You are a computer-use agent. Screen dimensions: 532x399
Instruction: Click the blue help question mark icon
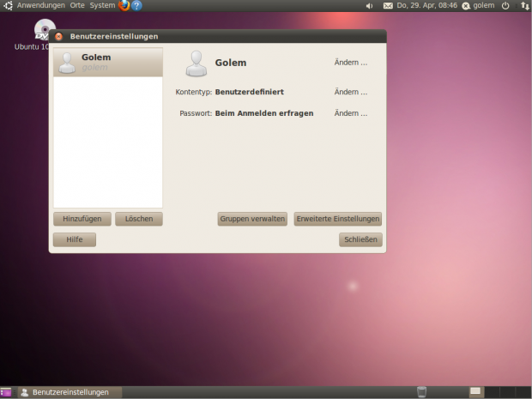pyautogui.click(x=137, y=6)
